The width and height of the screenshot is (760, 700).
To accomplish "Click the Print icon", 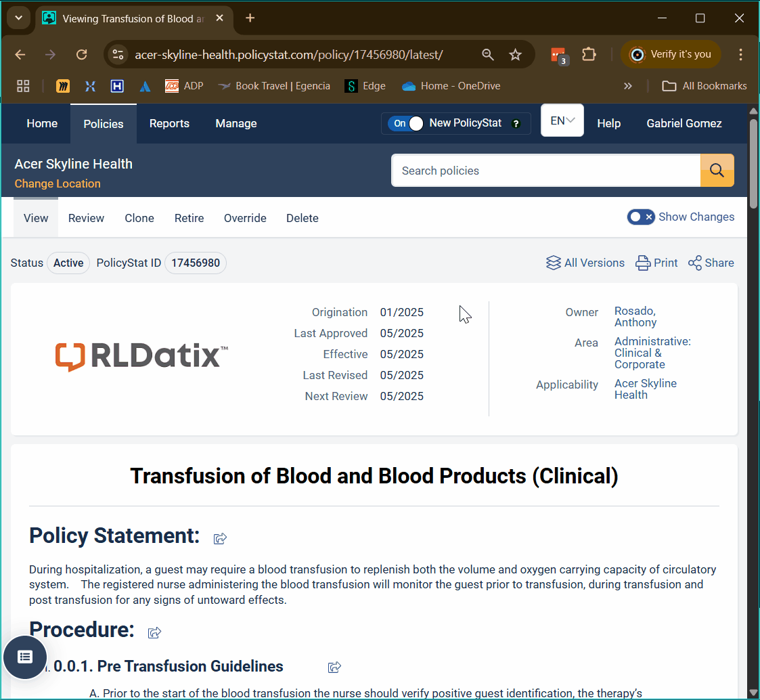I will pyautogui.click(x=642, y=263).
